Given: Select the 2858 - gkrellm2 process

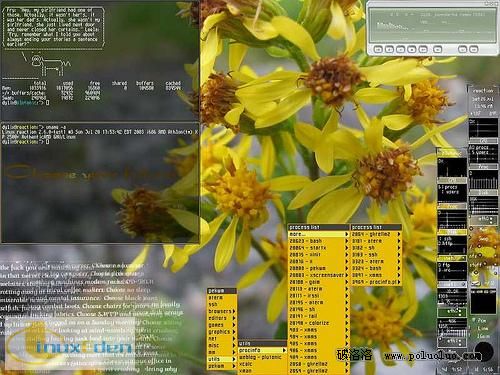Looking at the screenshot, I should coord(318,364).
